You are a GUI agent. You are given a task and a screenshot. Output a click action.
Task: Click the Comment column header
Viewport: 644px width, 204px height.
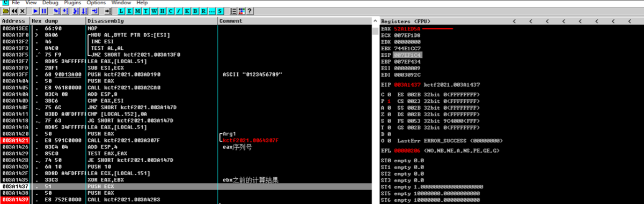(294, 21)
